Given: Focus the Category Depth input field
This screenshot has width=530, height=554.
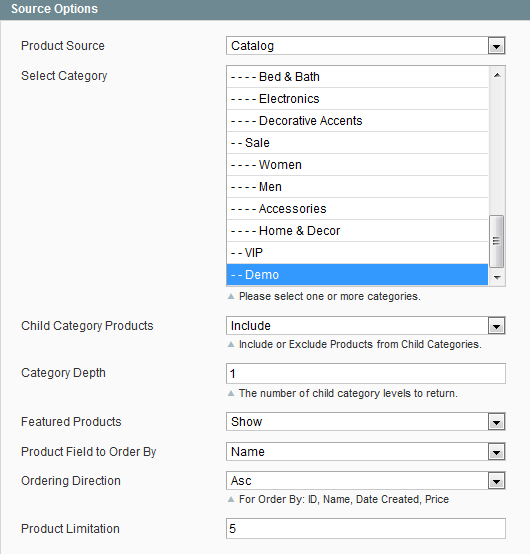Looking at the screenshot, I should coord(366,373).
